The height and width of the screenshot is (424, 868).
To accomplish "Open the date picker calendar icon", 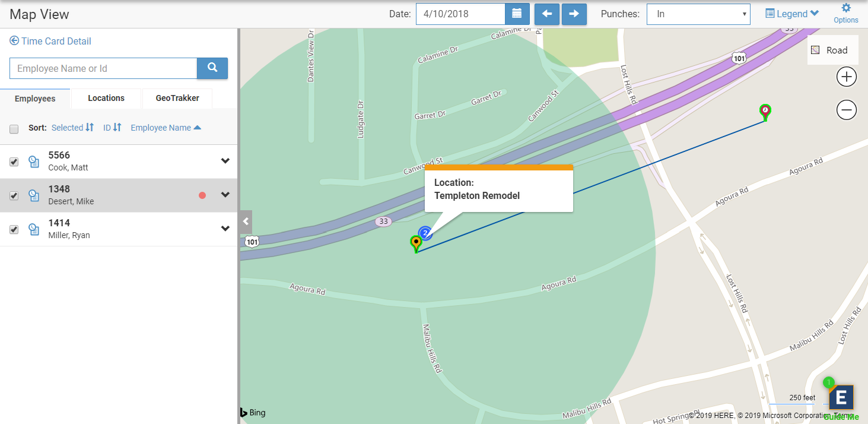I will [516, 14].
